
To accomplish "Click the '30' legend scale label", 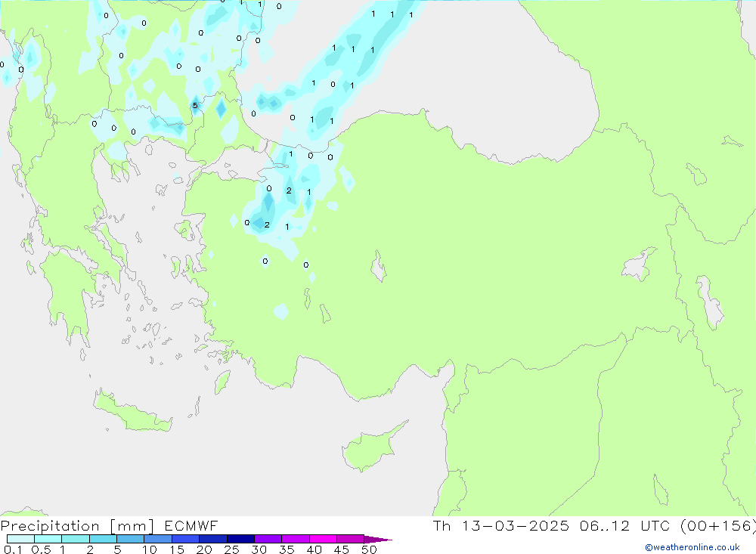I will (259, 549).
